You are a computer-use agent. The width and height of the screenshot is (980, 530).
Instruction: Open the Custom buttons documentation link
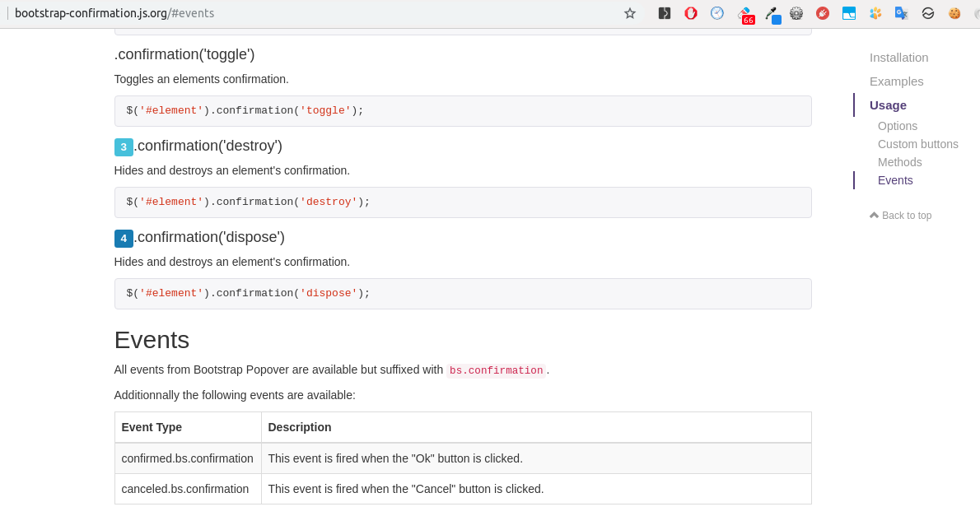(x=917, y=144)
